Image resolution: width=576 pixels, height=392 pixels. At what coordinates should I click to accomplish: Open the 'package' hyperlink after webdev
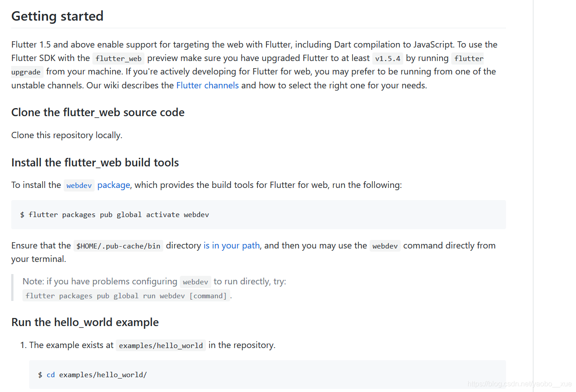113,185
